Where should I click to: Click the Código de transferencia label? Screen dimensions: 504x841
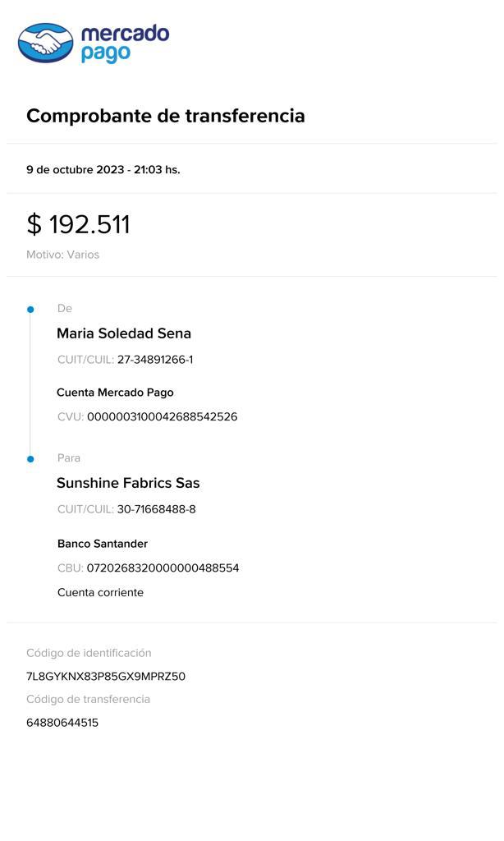point(88,700)
